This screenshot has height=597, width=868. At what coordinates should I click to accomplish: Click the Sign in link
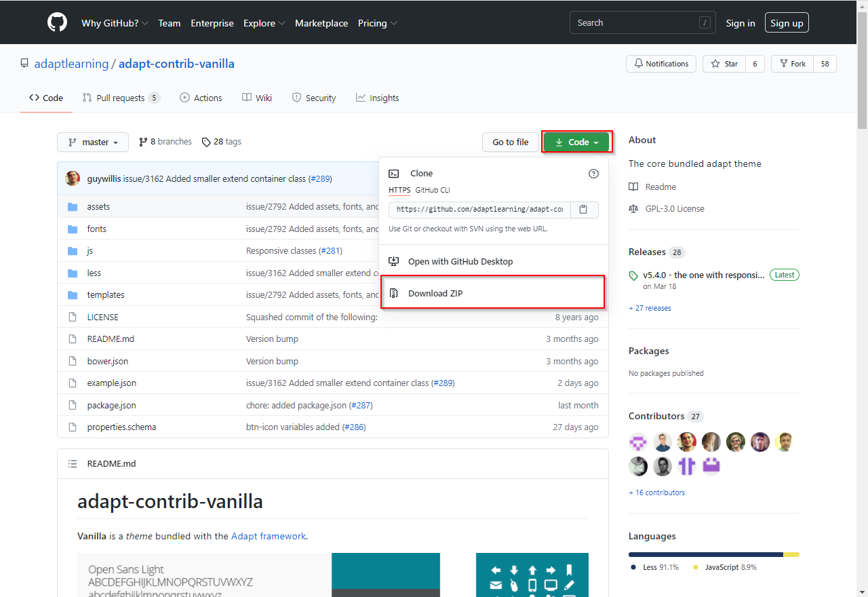click(x=741, y=23)
